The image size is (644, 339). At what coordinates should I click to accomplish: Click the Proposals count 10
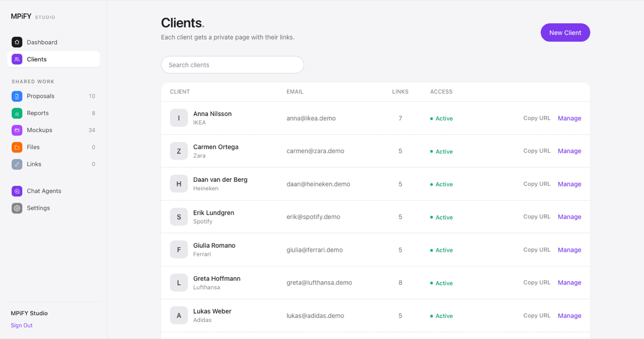(92, 96)
